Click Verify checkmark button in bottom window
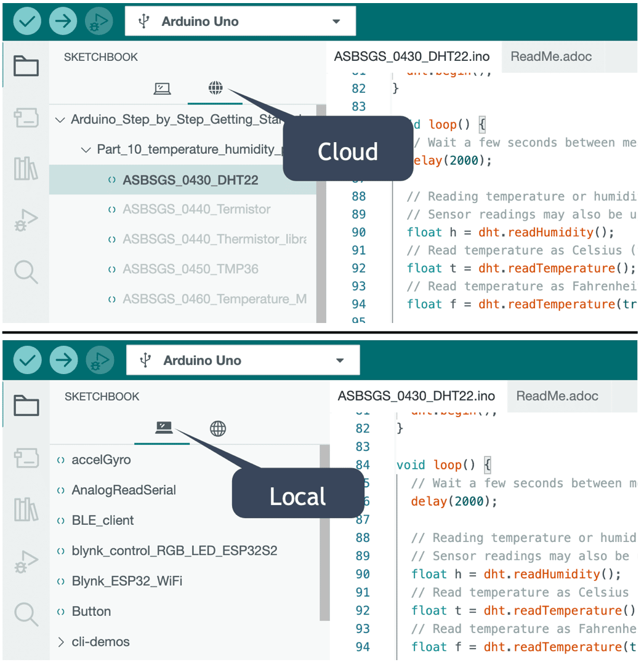 28,360
